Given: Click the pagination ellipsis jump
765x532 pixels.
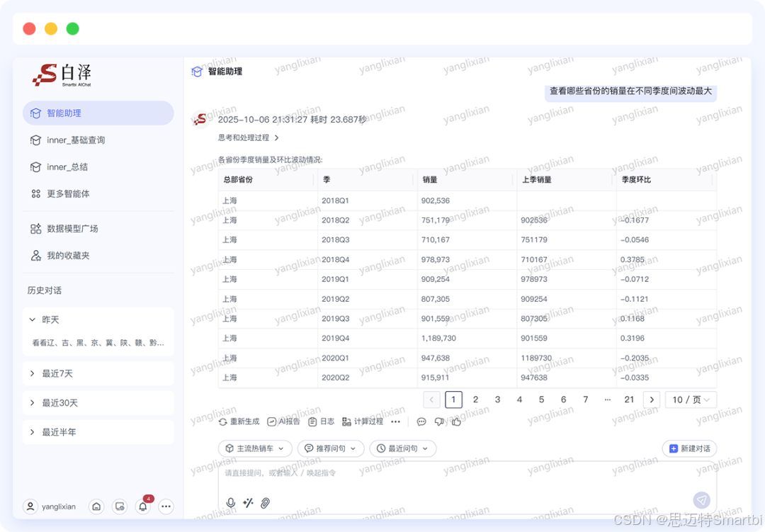Looking at the screenshot, I should tap(608, 400).
